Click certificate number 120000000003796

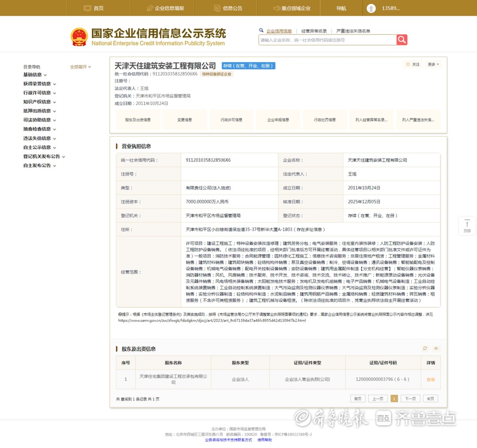pos(382,379)
